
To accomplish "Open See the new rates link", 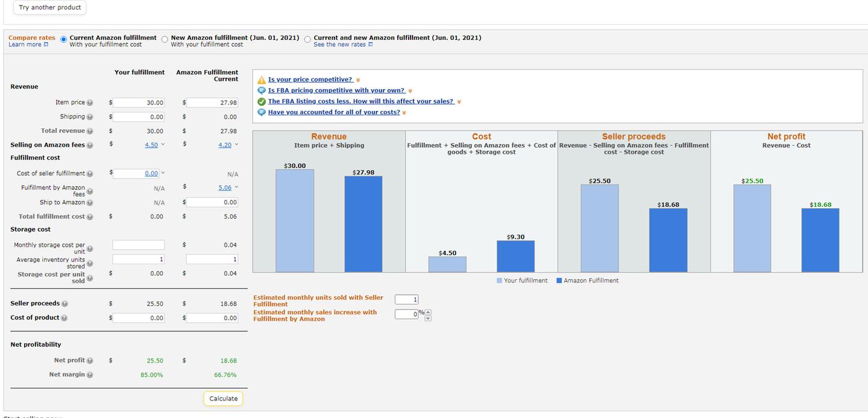I will (339, 45).
